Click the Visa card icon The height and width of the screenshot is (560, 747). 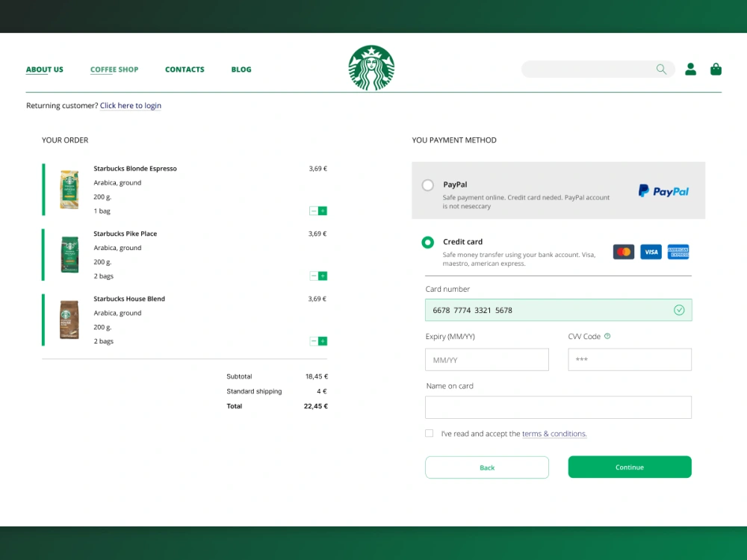pos(651,252)
